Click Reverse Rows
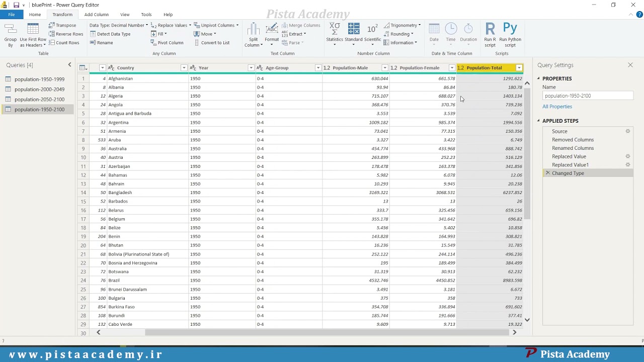644x362 pixels. (x=66, y=34)
